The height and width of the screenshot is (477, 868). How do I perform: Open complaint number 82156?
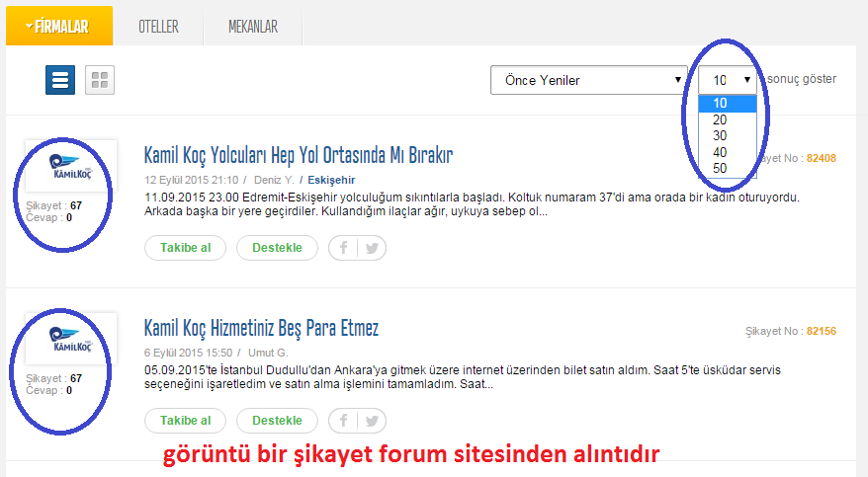pyautogui.click(x=821, y=331)
